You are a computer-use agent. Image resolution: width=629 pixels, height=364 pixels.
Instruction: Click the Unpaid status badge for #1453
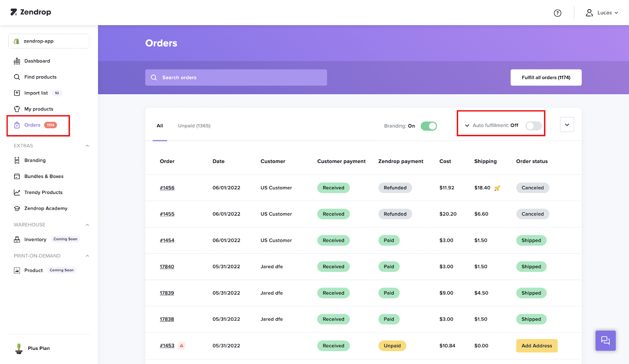[x=392, y=346]
